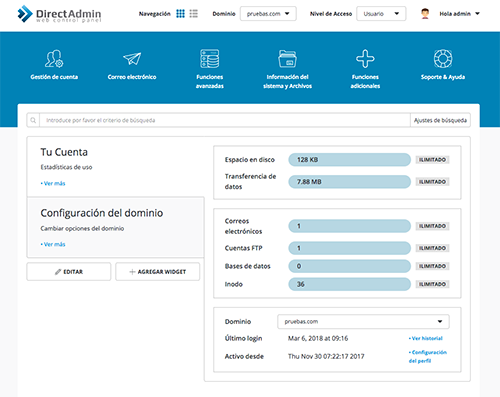Click the search magnifier icon
The image size is (500, 397).
33,120
